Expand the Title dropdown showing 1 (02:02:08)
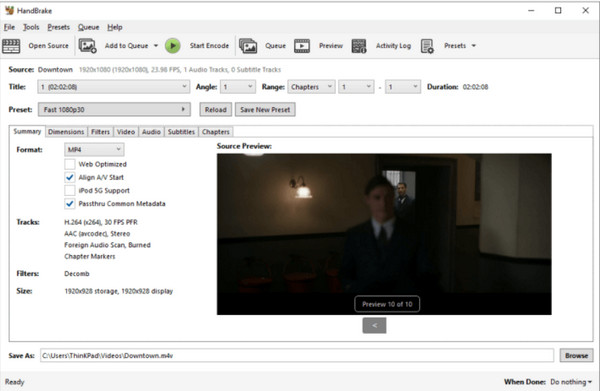This screenshot has height=391, width=600. tap(114, 87)
